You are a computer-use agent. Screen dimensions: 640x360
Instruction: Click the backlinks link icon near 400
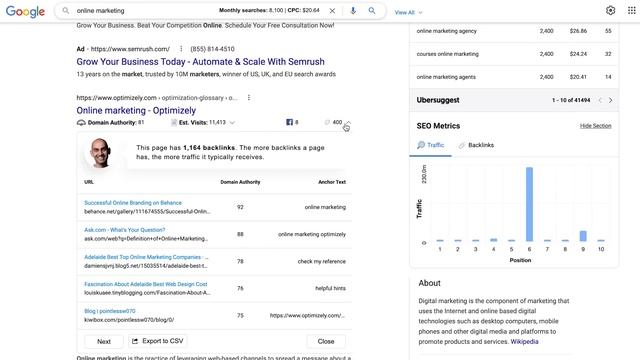pyautogui.click(x=327, y=122)
